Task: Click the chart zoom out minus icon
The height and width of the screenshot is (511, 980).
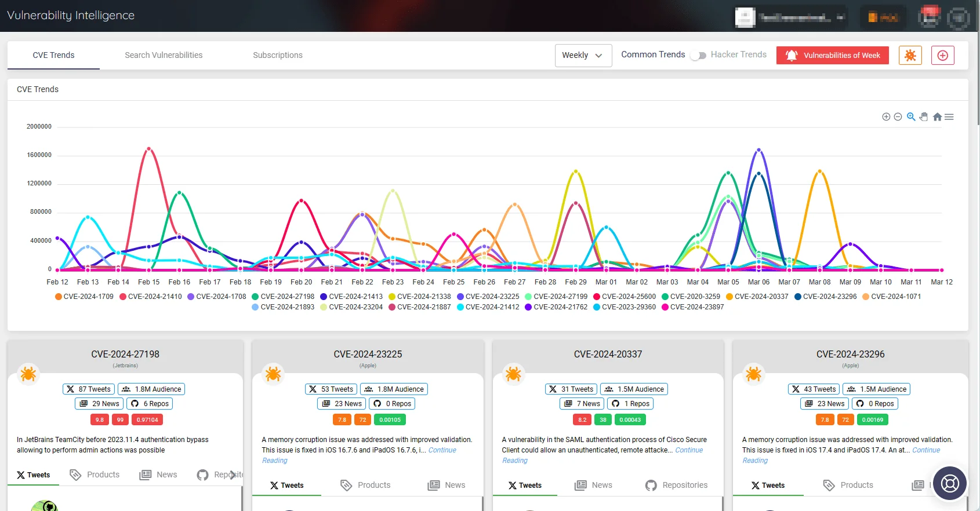Action: coord(898,117)
